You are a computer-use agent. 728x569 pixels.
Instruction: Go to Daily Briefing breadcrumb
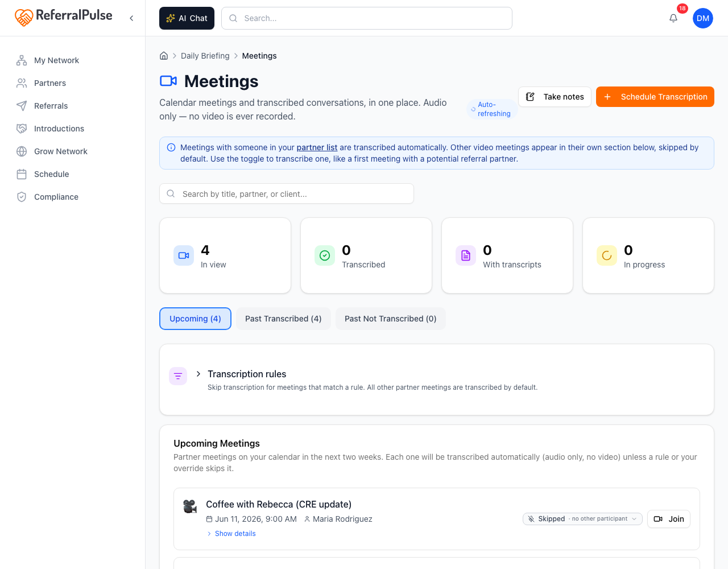coord(205,56)
